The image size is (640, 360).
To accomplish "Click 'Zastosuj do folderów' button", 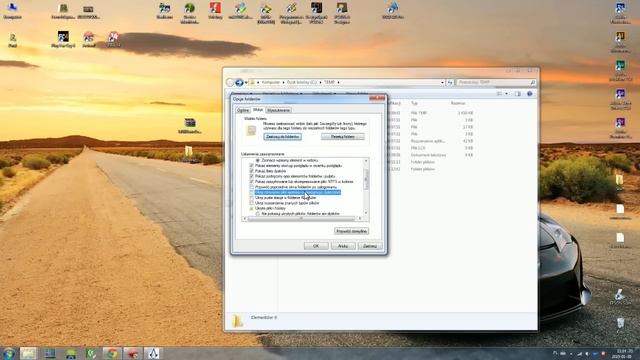I will pyautogui.click(x=283, y=137).
